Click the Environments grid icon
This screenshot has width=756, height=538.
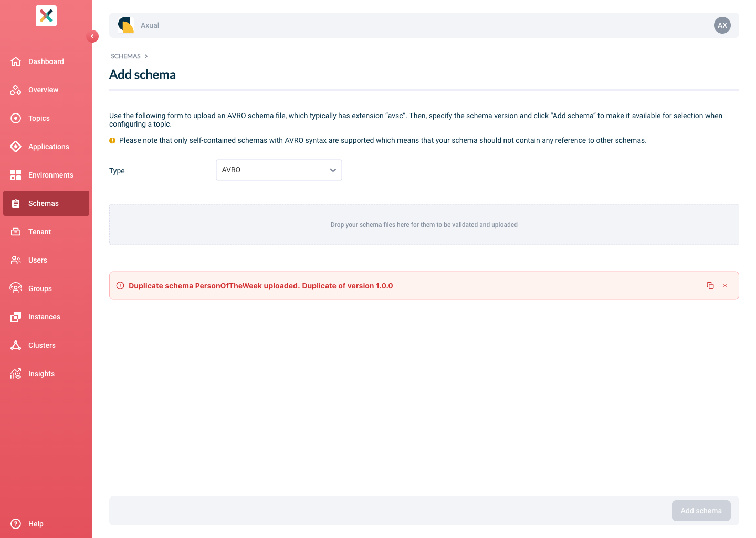click(16, 175)
